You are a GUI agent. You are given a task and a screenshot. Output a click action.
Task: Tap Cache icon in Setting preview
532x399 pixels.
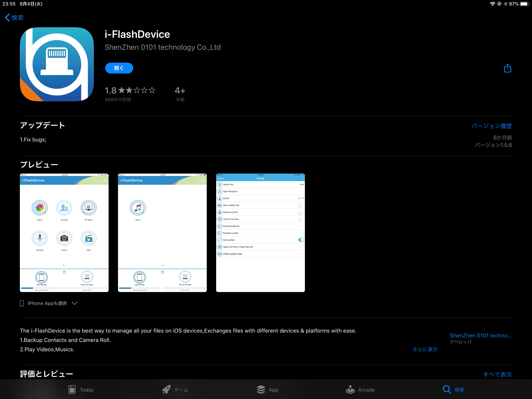click(220, 198)
